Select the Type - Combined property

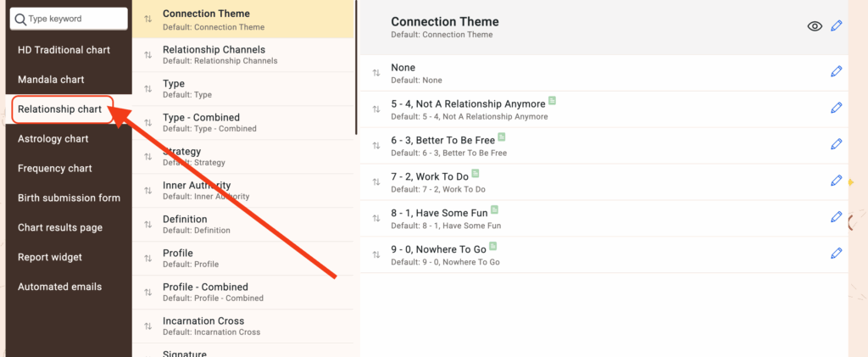201,122
